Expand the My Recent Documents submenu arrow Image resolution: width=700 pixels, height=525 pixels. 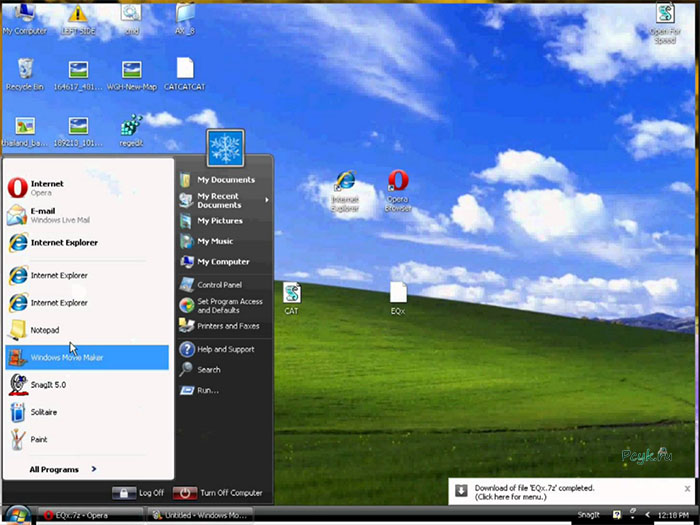pyautogui.click(x=267, y=200)
